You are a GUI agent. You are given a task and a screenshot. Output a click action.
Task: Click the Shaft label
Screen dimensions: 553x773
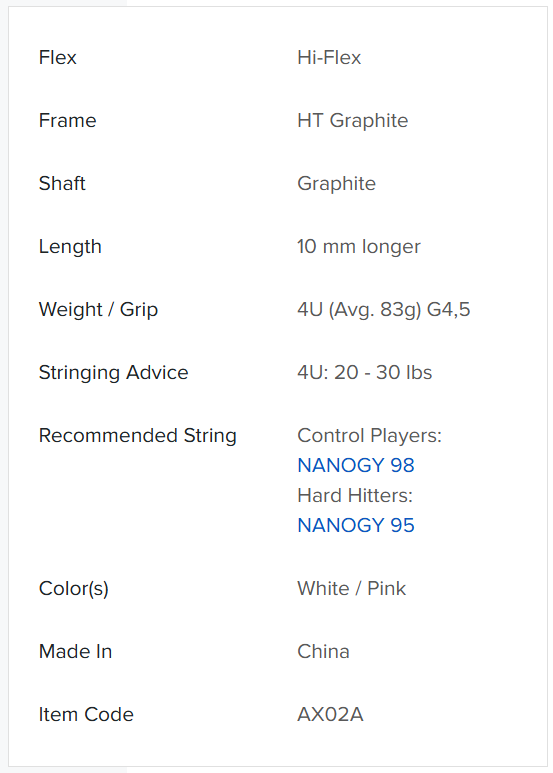point(62,183)
